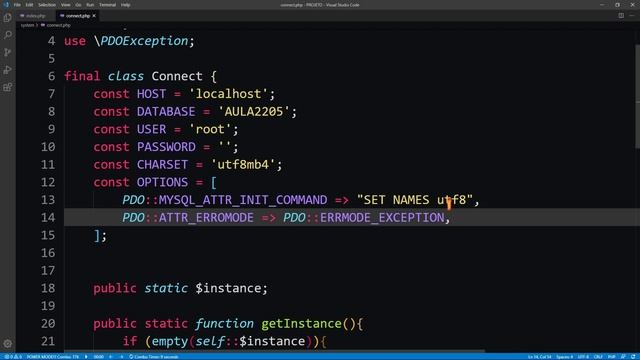
Task: Click PDOException on line 4
Action: 144,41
